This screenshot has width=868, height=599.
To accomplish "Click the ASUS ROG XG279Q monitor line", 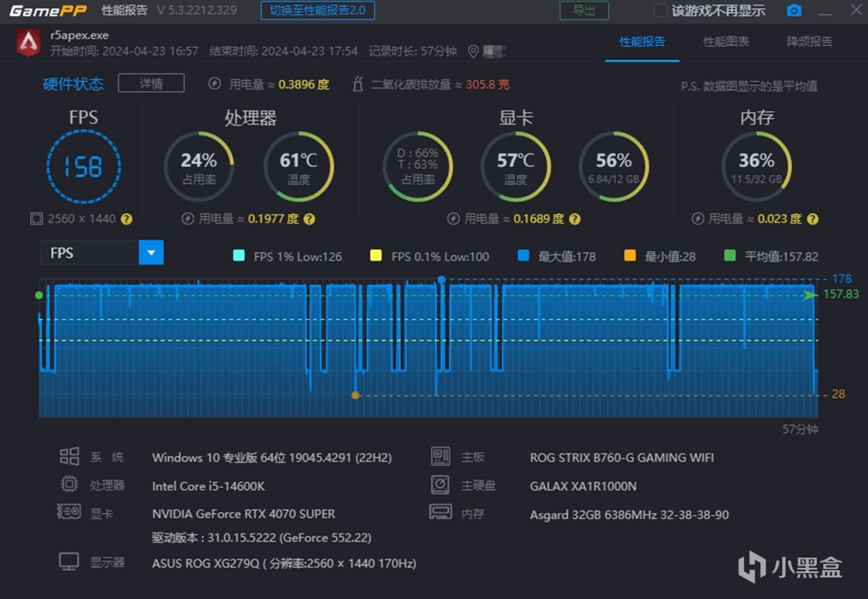I will coord(284,563).
